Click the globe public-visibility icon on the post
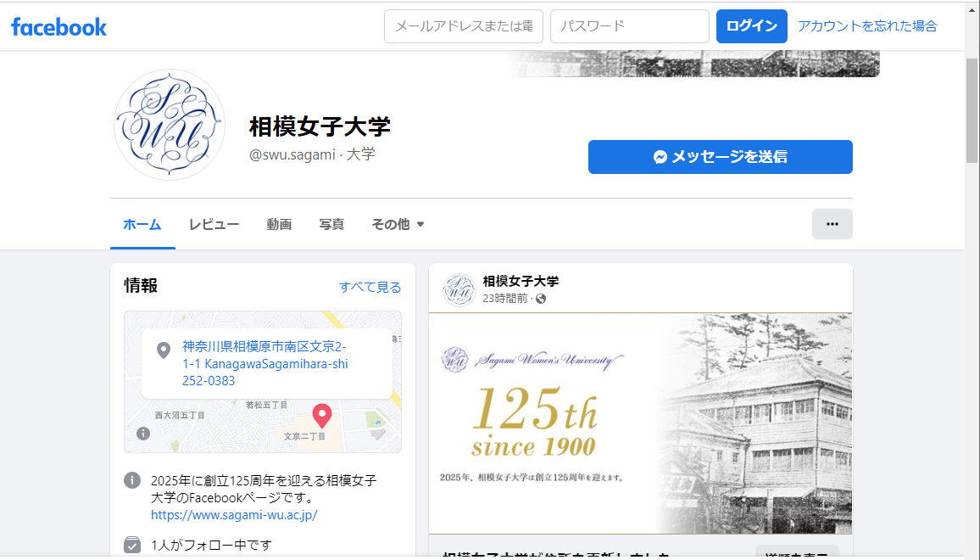The image size is (980, 560). pos(541,299)
